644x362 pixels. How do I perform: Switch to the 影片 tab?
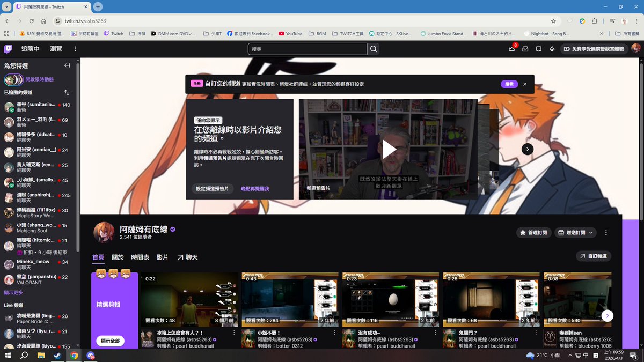click(163, 257)
